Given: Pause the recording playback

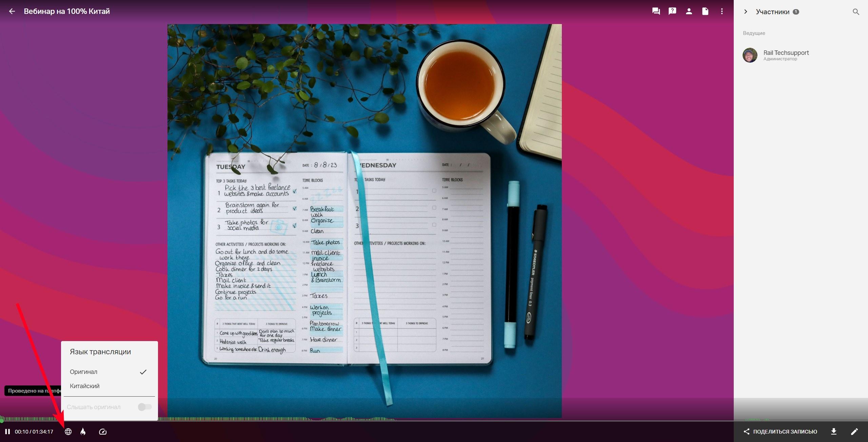Looking at the screenshot, I should pos(7,432).
